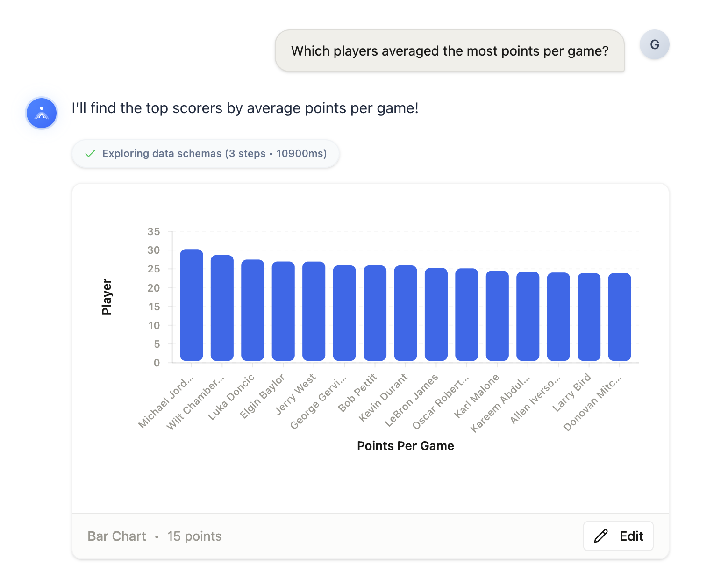Click the green checkmark next to Exploring data schemas
The image size is (728, 572).
pyautogui.click(x=90, y=154)
